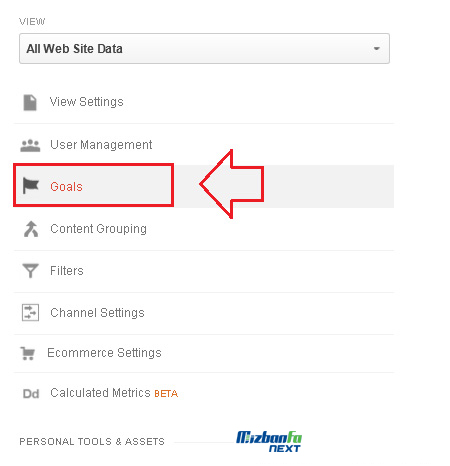Click the Mizbanfa Next logo

click(269, 441)
